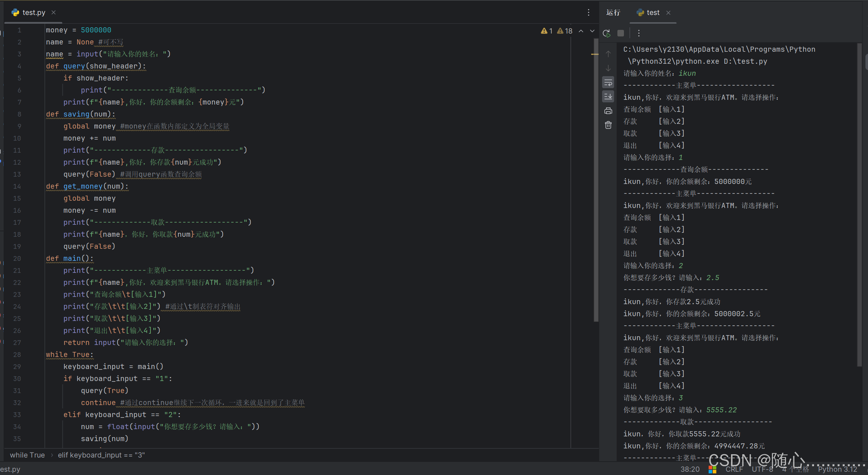868x475 pixels.
Task: Click the editor vertical scrollbar
Action: tap(596, 182)
